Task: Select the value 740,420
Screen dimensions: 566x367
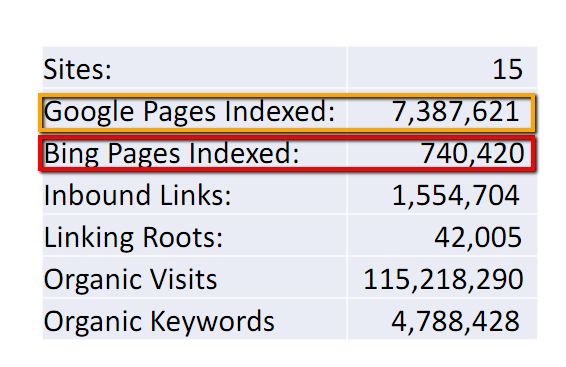Action: coord(472,154)
